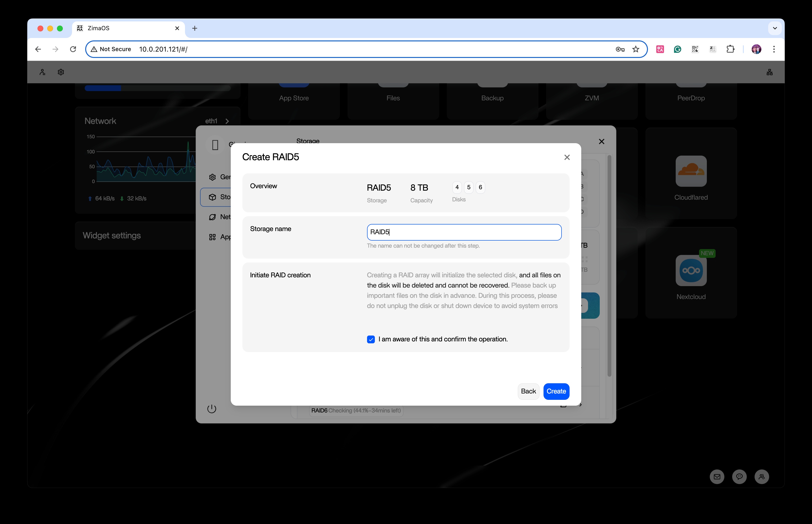Select Storage cube icon in sidebar
This screenshot has width=812, height=524.
(212, 197)
